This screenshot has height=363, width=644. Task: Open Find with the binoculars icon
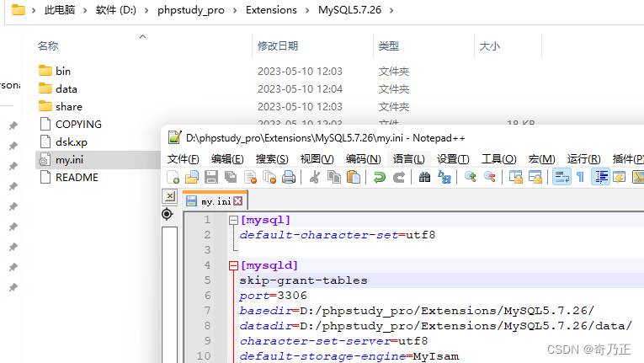click(x=424, y=177)
